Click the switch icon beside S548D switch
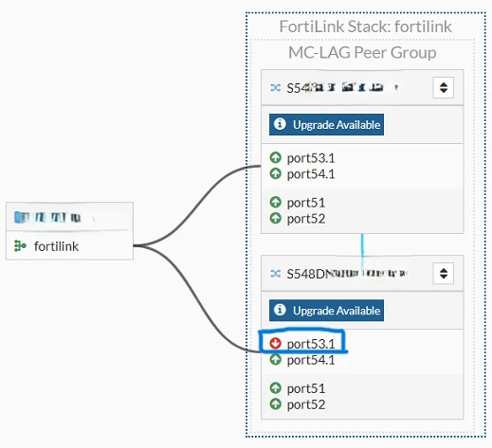 click(276, 274)
